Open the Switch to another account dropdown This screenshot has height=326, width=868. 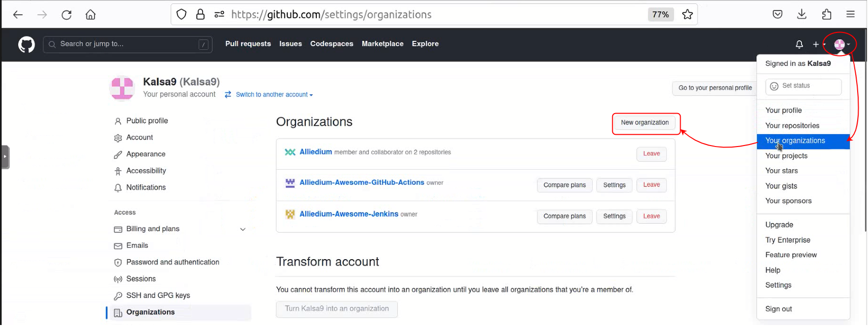pos(269,94)
